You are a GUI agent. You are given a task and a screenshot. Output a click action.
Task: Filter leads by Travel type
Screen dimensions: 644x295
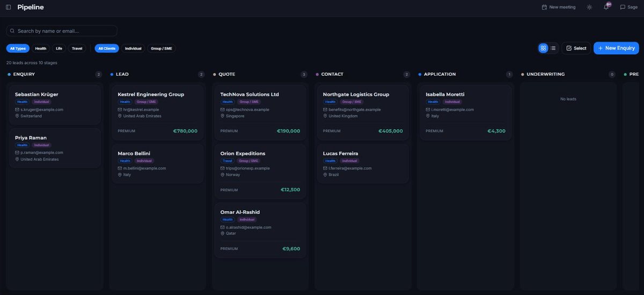point(77,48)
